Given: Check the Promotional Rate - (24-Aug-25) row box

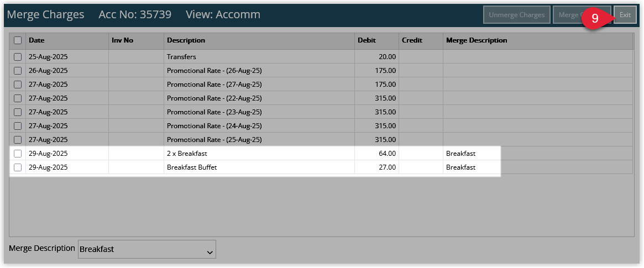Looking at the screenshot, I should tap(18, 126).
